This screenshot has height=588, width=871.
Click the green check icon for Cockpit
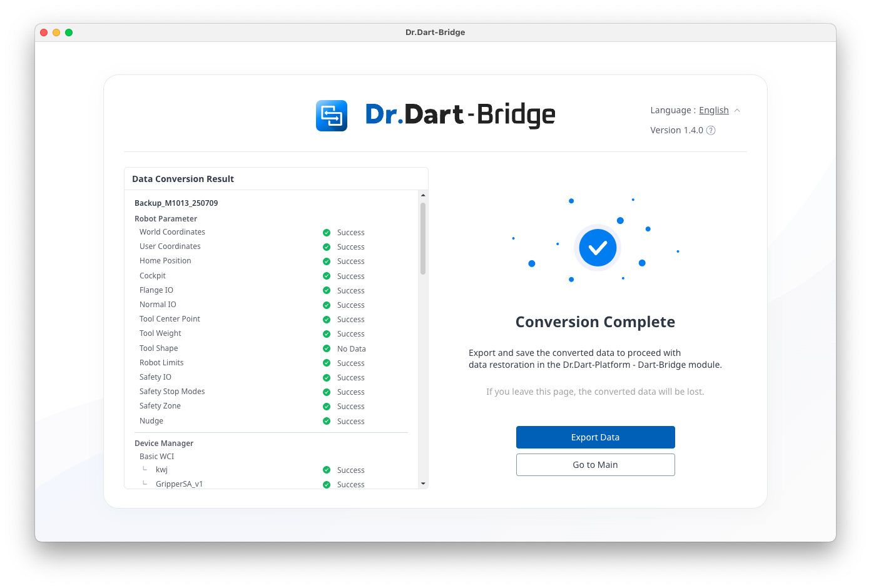coord(327,276)
